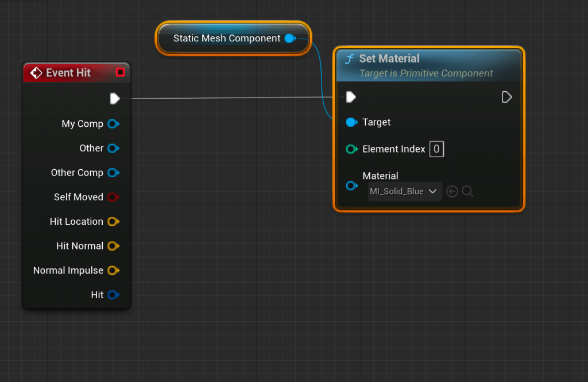Click the Self Moved boolean pin
This screenshot has width=588, height=382.
coord(113,197)
